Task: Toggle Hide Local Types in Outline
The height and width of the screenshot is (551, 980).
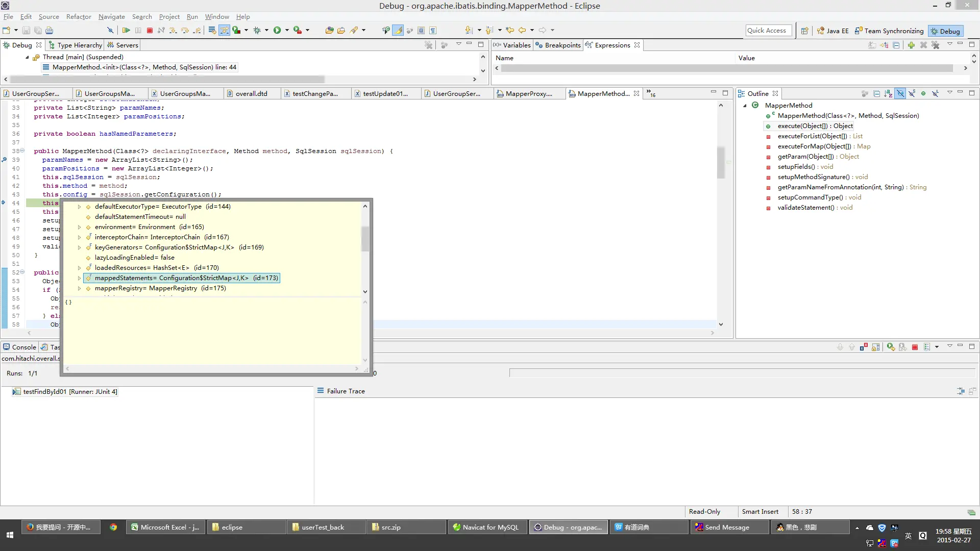Action: [x=935, y=94]
